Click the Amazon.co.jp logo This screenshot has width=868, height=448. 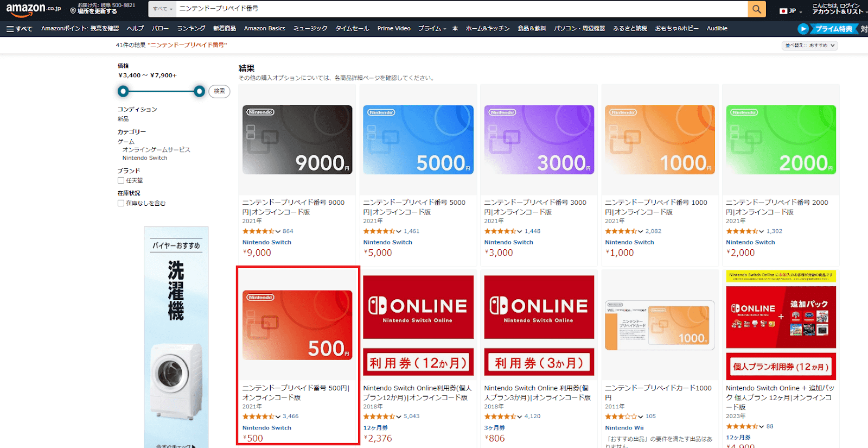(x=34, y=9)
